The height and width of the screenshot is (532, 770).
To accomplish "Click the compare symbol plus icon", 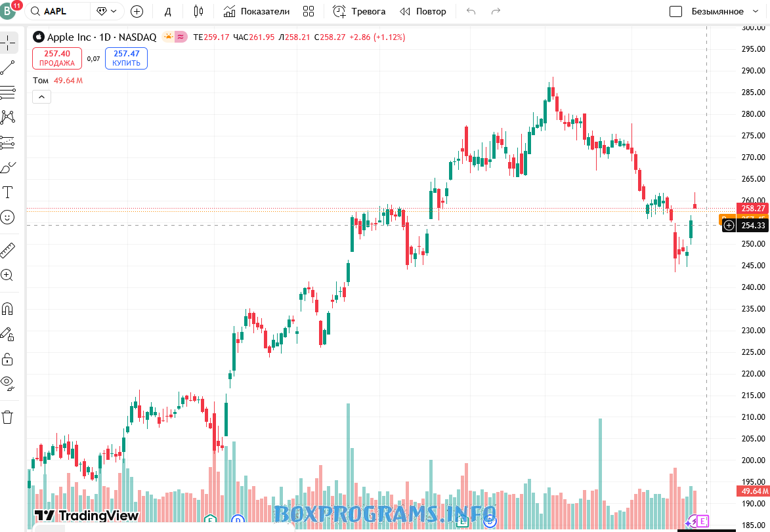I will pos(137,11).
